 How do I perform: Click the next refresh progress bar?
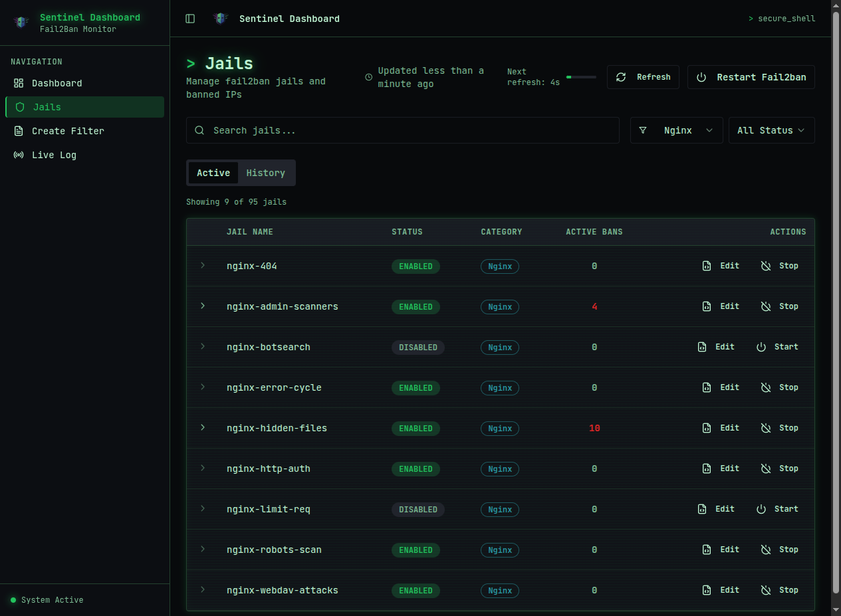582,76
